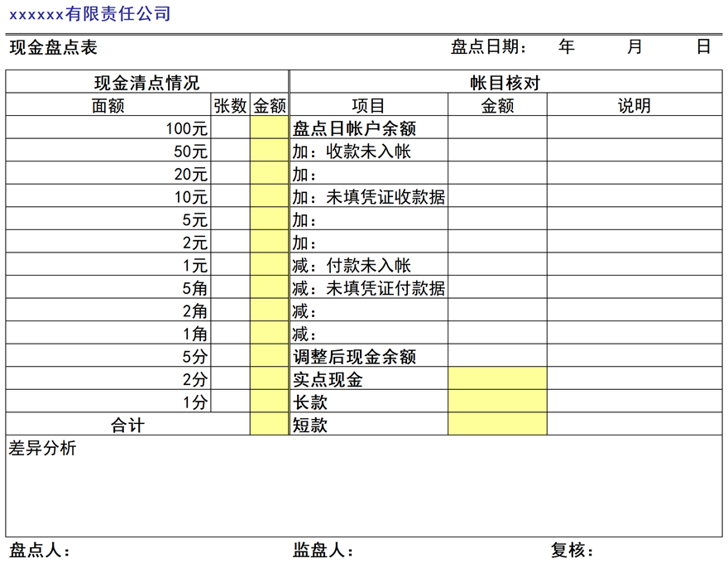Select the 1分 denomination cell
This screenshot has height=563, width=728.
pyautogui.click(x=108, y=401)
